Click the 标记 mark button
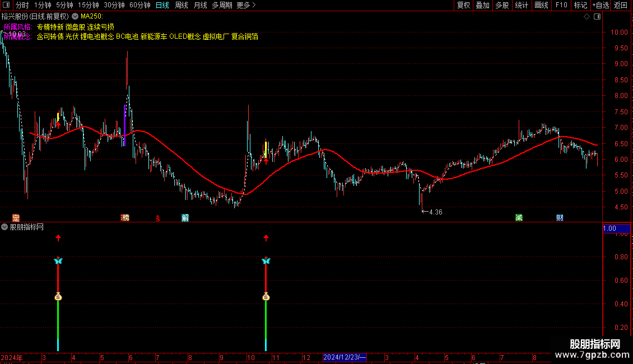The image size is (633, 364). [x=580, y=5]
